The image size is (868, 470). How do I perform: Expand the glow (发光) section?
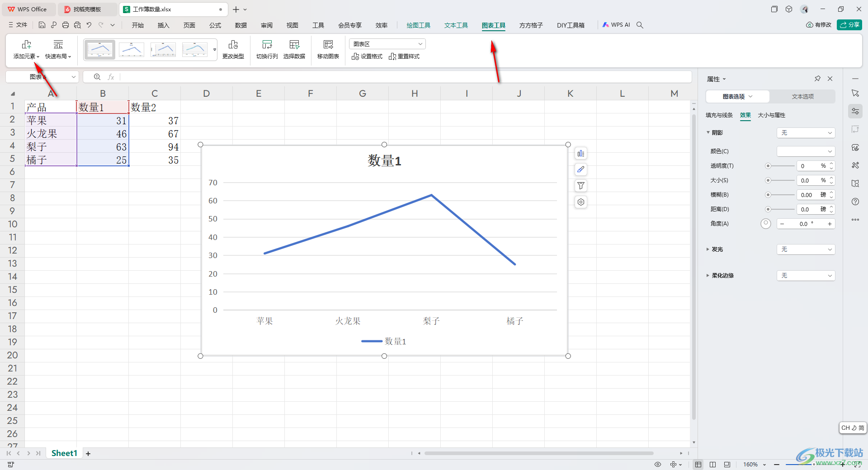(708, 249)
